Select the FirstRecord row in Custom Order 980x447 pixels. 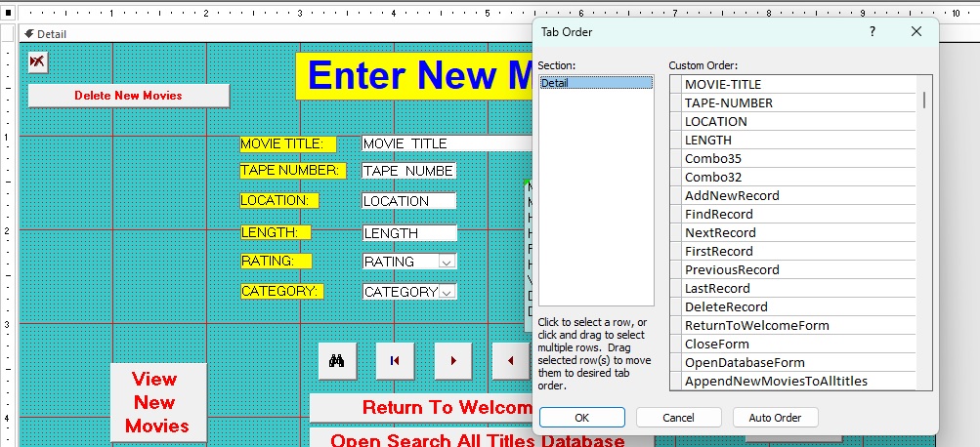tap(798, 251)
